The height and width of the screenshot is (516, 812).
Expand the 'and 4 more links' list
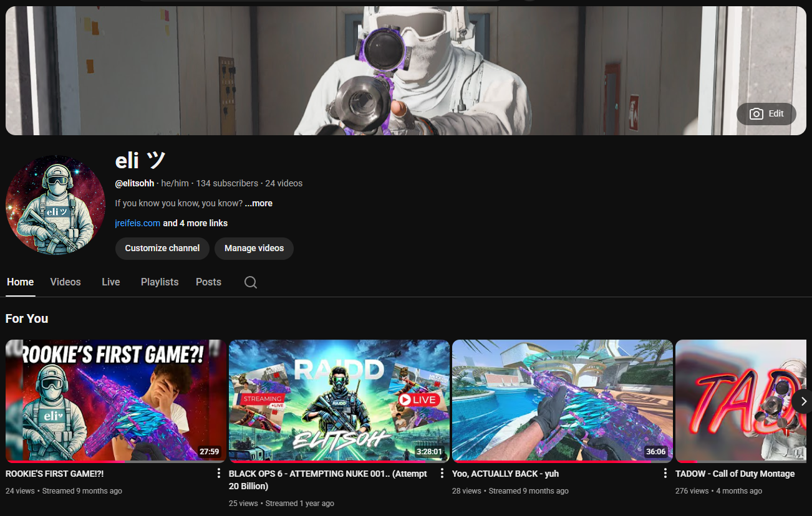(195, 223)
